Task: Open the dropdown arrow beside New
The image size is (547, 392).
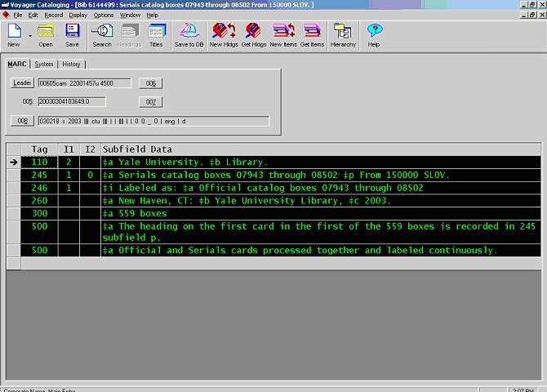Action: [x=30, y=36]
